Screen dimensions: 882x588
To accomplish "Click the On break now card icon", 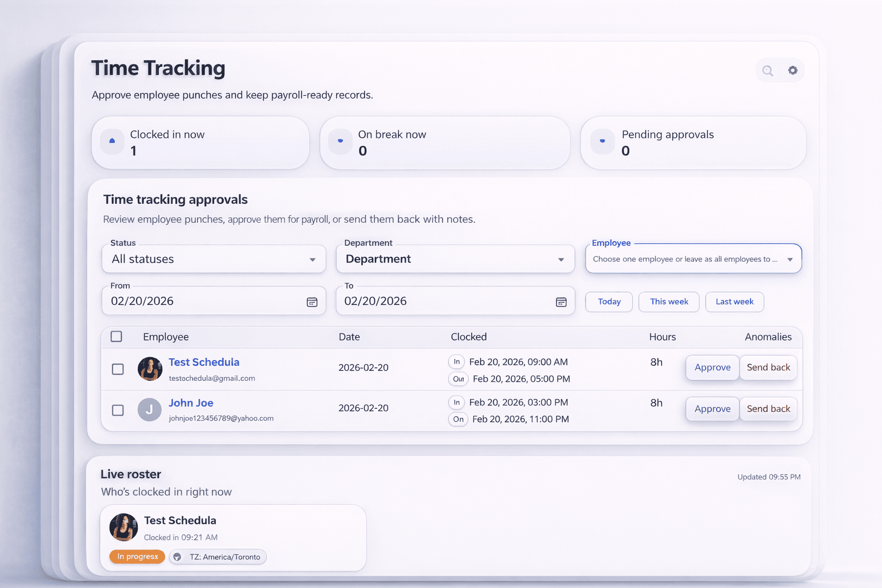I will [341, 141].
